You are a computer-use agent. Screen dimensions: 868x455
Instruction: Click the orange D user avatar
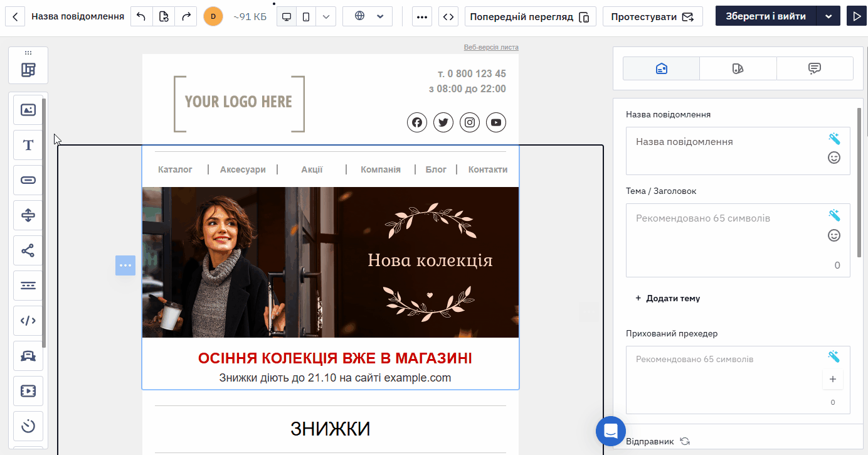coord(213,16)
